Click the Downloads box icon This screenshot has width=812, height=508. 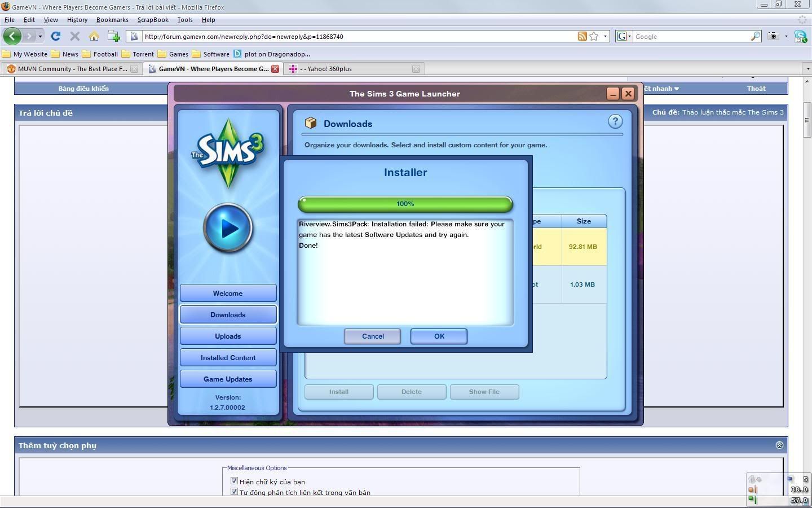[311, 123]
